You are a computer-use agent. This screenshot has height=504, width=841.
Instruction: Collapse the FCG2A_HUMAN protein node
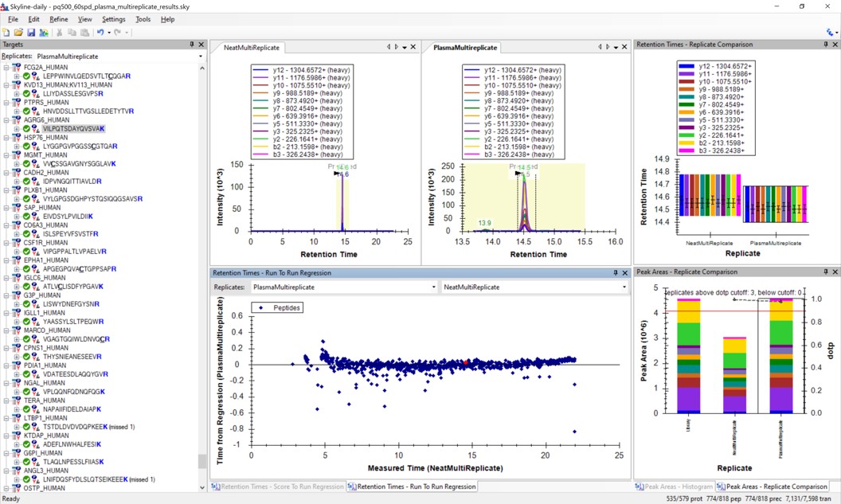pos(6,68)
